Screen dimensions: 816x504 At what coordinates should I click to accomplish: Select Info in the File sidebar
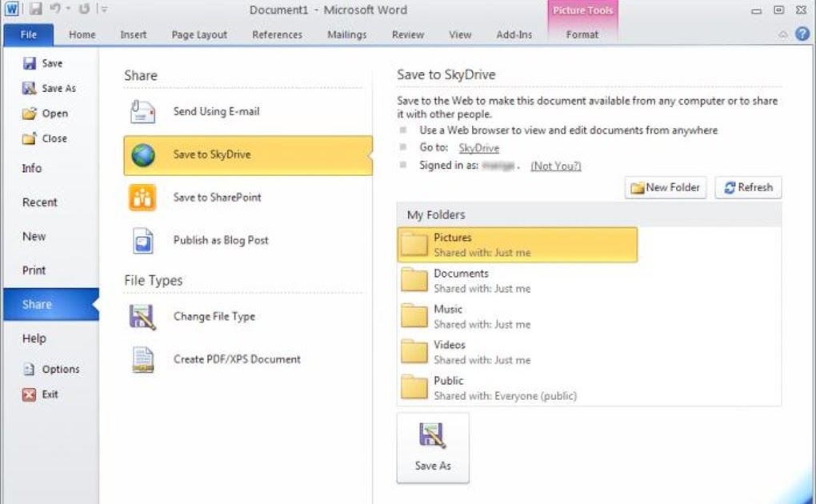[x=32, y=168]
